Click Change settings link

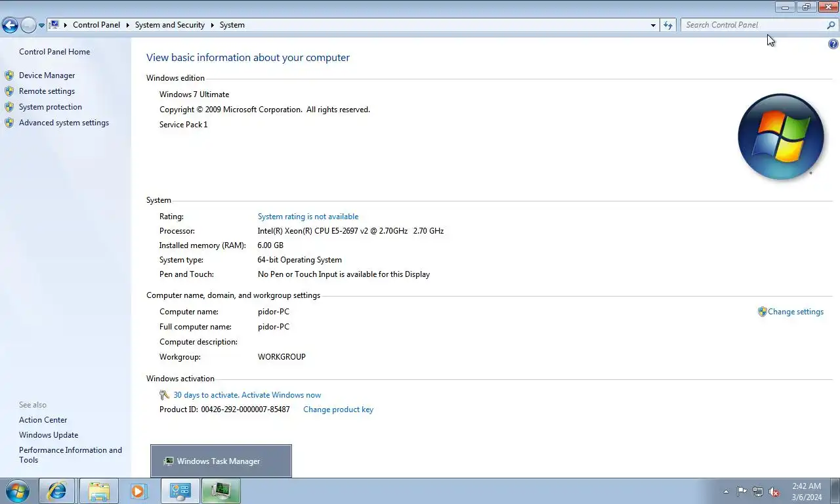click(795, 312)
